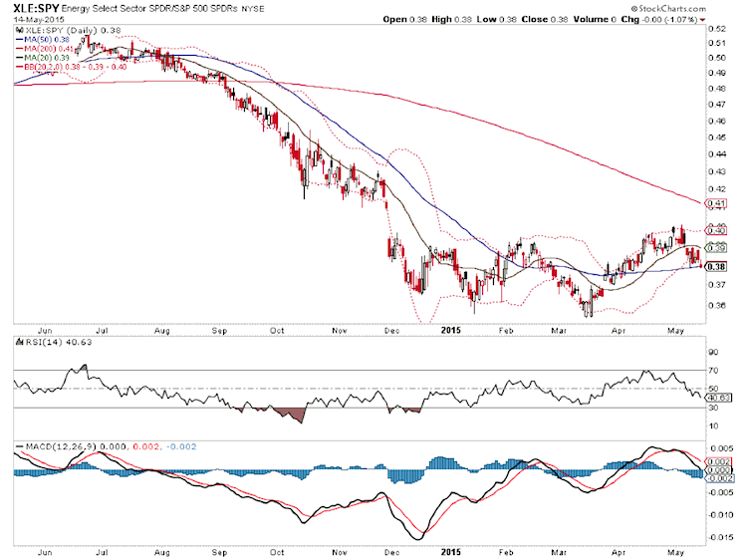This screenshot has height=560, width=747.
Task: Click the Open 0.38 value
Action: coord(405,20)
